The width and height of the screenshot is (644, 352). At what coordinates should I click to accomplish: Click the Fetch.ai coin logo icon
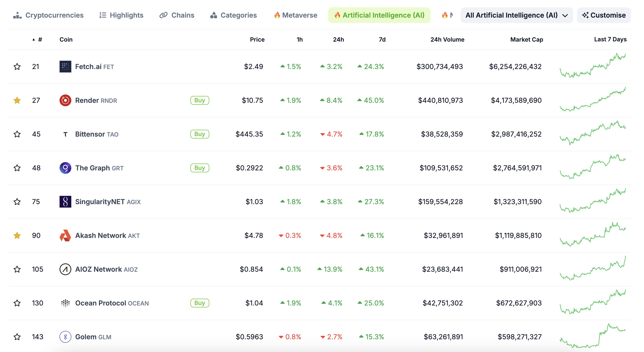65,67
